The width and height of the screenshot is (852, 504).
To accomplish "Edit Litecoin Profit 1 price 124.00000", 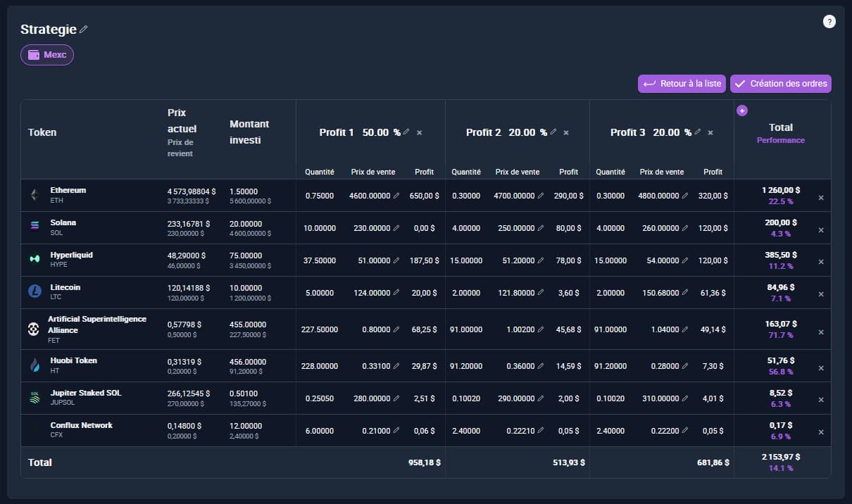I will pos(396,293).
